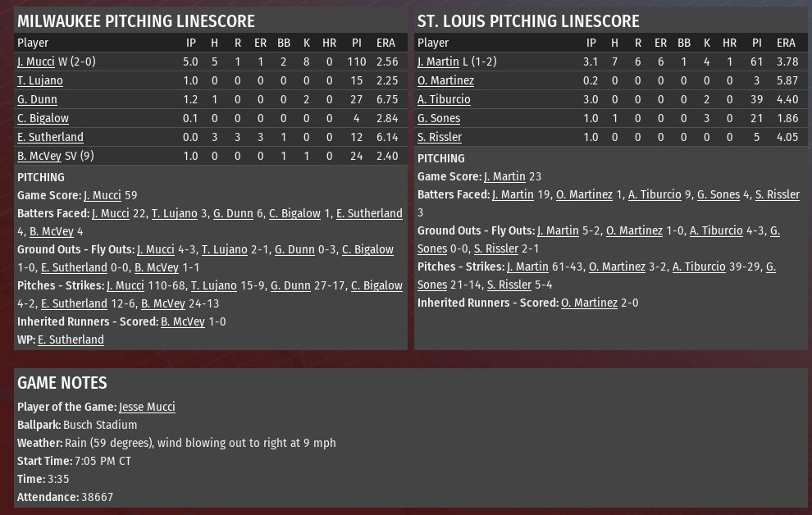Select G. Sones in St. Louis table
The image size is (812, 515).
tap(439, 119)
